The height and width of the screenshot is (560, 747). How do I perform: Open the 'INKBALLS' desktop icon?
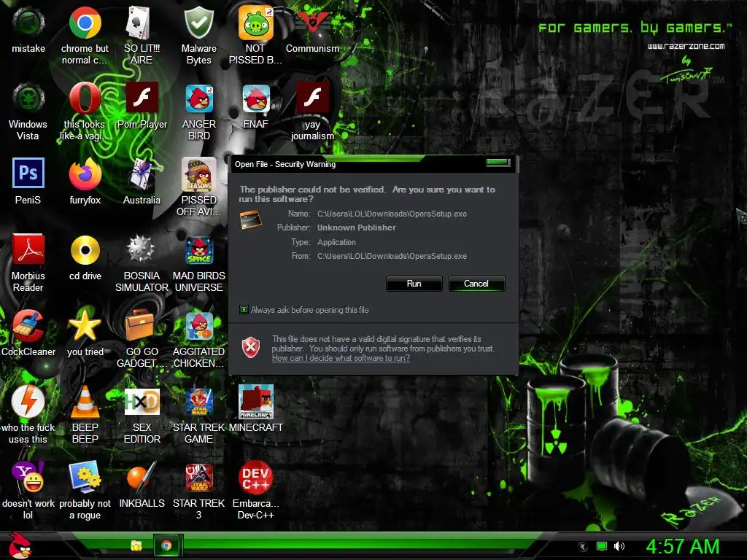pos(142,477)
